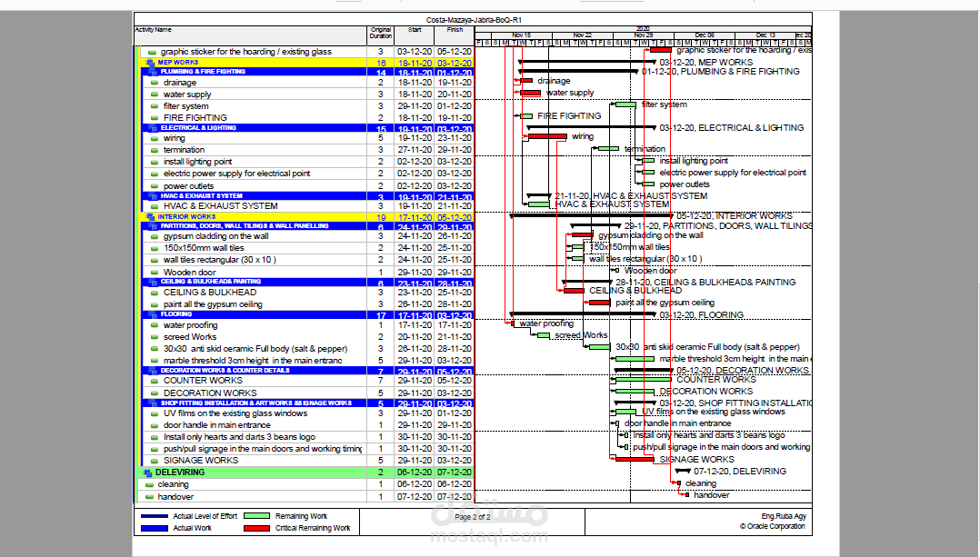Select the 'DECORATION WORKS' activity row name
The width and height of the screenshot is (980, 557).
(x=210, y=393)
